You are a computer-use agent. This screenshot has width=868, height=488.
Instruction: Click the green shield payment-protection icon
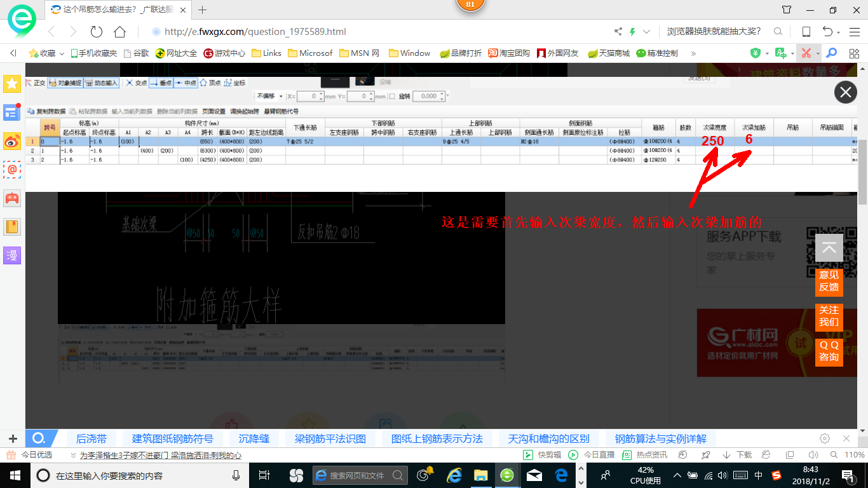tap(756, 53)
